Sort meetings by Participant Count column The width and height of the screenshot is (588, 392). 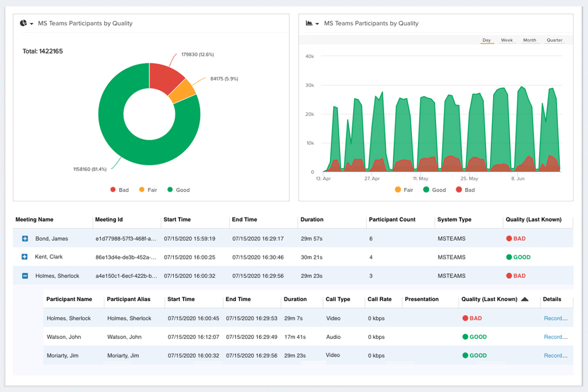(x=392, y=220)
